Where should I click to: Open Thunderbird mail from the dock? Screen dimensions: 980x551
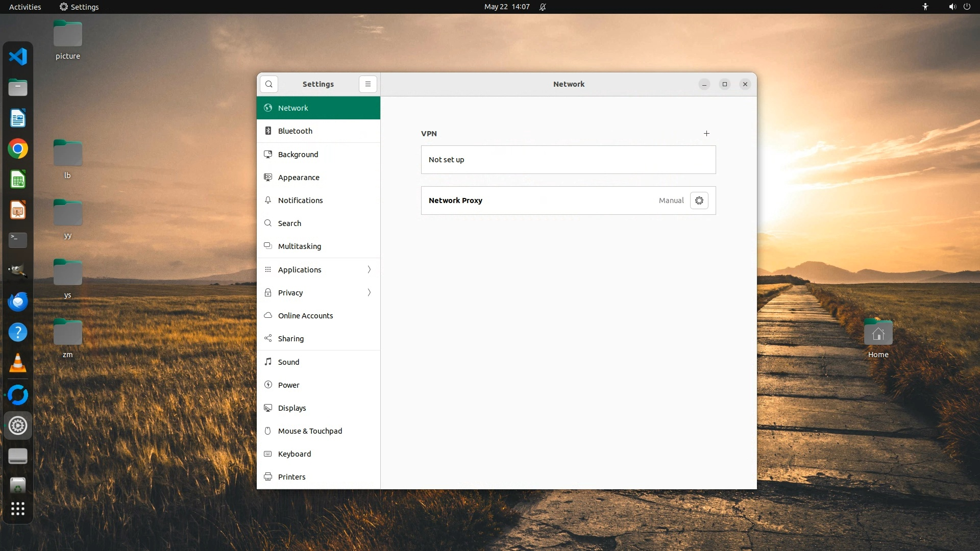[x=18, y=302]
